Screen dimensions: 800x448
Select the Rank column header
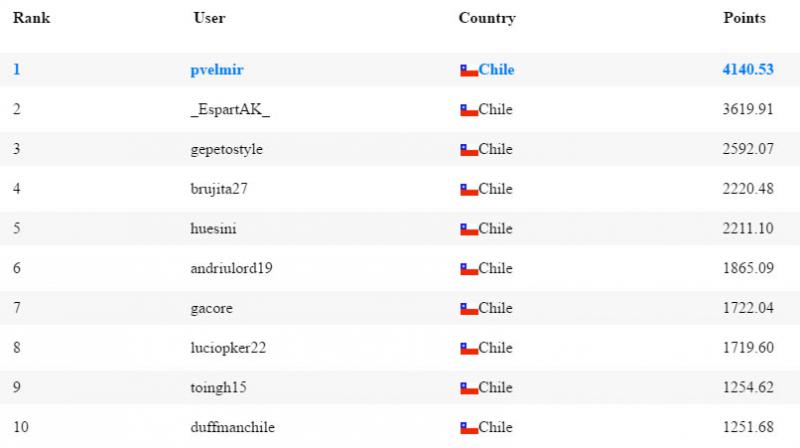32,18
